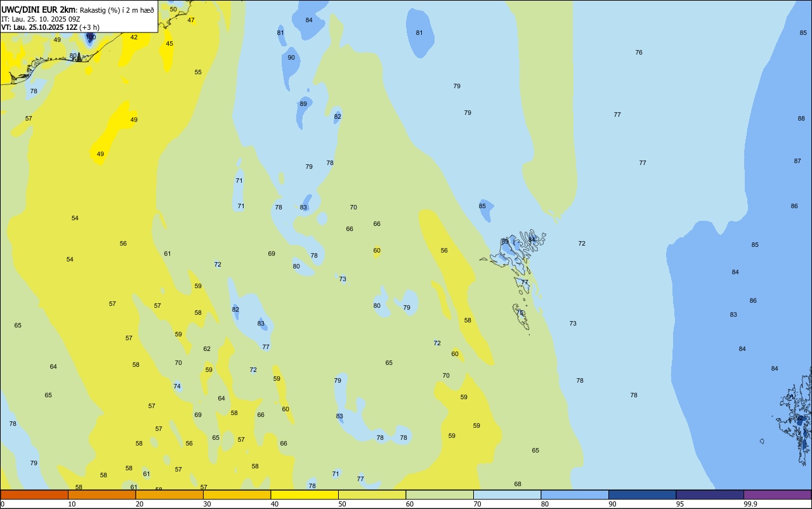Click the '42' humidity value on the map
Screen dimensions: 812x509
(134, 37)
